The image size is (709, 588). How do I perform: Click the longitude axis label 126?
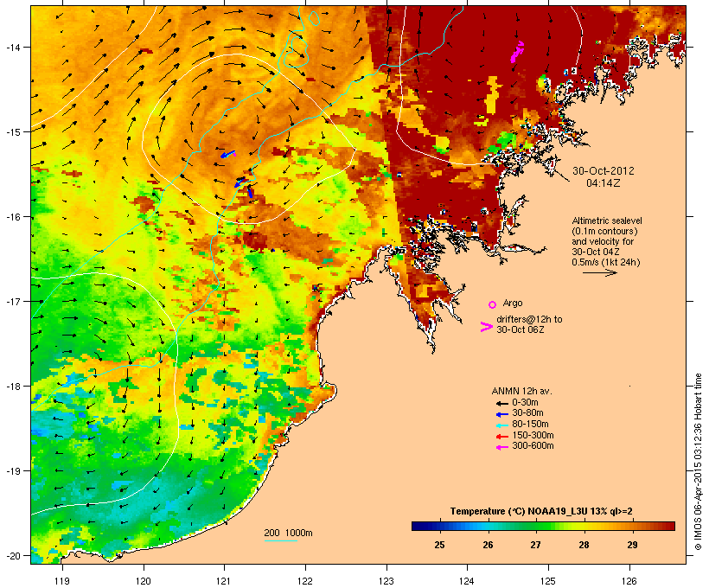pos(629,581)
